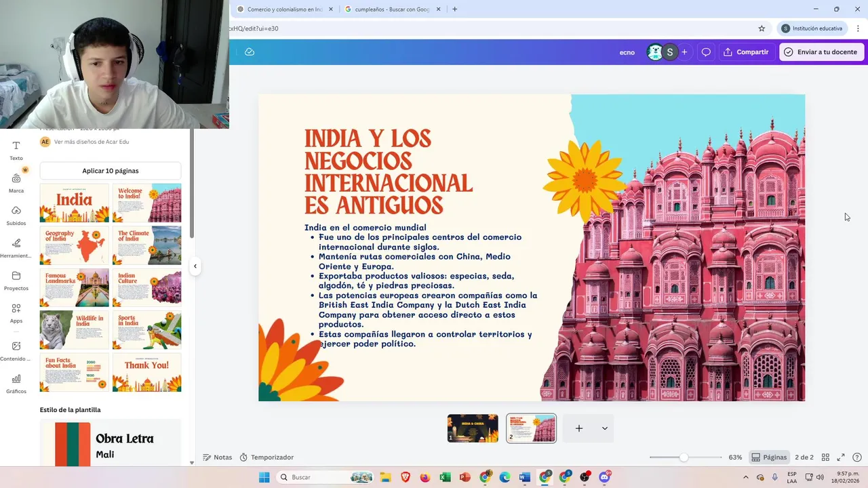868x488 pixels.
Task: Open Excel from the taskbar
Action: pos(445,477)
